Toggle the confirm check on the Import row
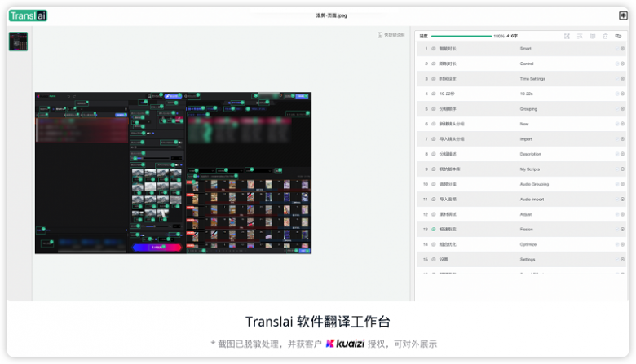 pyautogui.click(x=617, y=139)
